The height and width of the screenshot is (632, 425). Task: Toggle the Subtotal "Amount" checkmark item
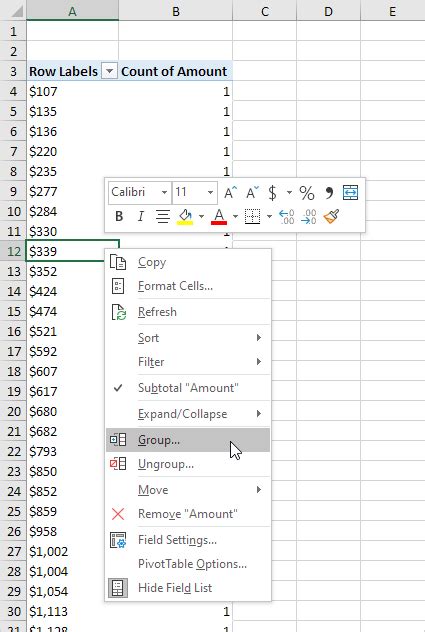pyautogui.click(x=188, y=388)
